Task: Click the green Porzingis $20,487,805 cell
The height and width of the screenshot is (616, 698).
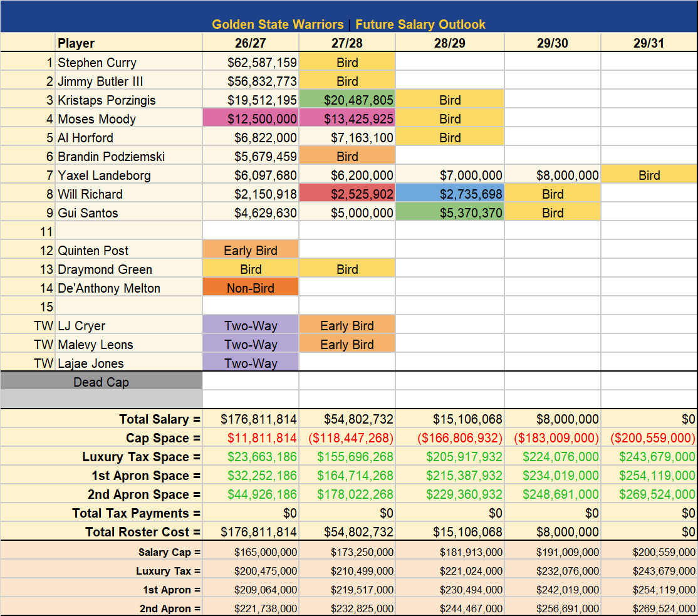Action: (346, 100)
